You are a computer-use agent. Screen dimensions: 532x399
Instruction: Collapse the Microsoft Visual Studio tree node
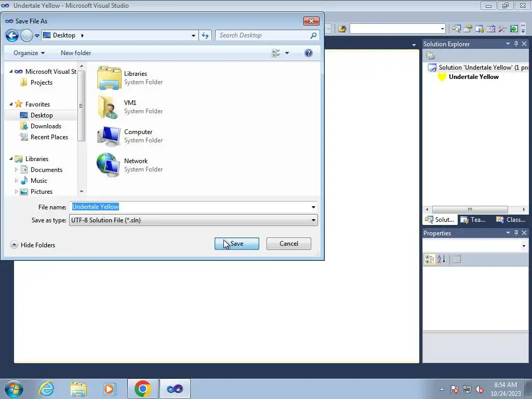(11, 72)
